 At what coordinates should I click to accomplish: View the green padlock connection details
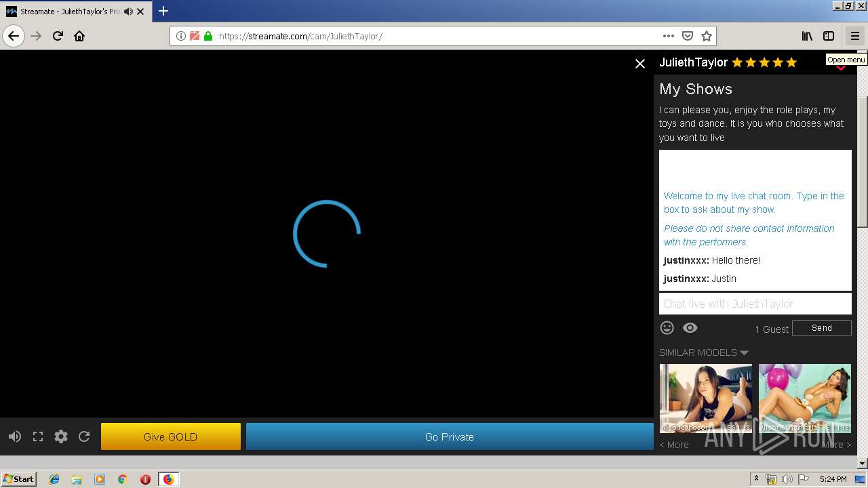[208, 36]
